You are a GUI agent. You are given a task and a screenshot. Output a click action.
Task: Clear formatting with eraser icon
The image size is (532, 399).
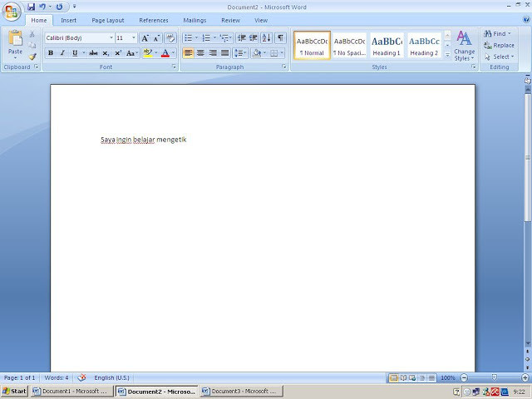coord(170,38)
